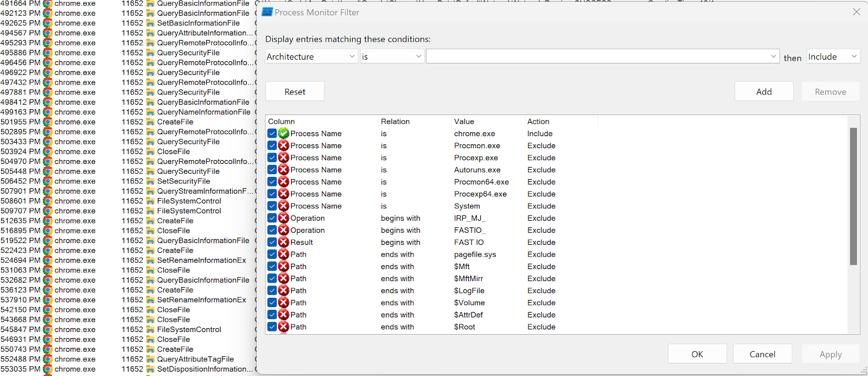
Task: Disable the $LogFile path filter checkbox
Action: (272, 291)
